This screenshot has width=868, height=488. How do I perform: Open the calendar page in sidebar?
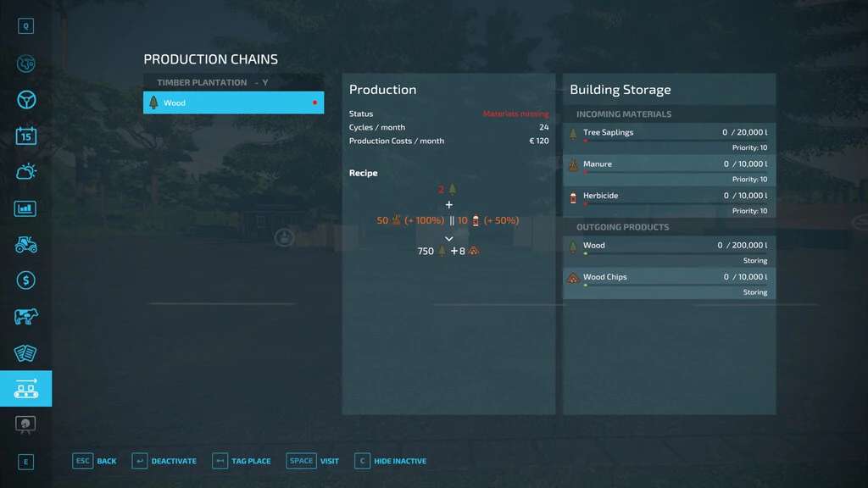(x=26, y=136)
